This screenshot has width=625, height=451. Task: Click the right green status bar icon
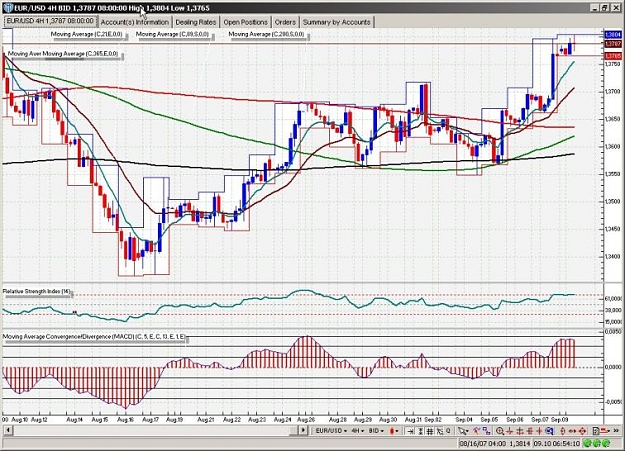pyautogui.click(x=606, y=443)
